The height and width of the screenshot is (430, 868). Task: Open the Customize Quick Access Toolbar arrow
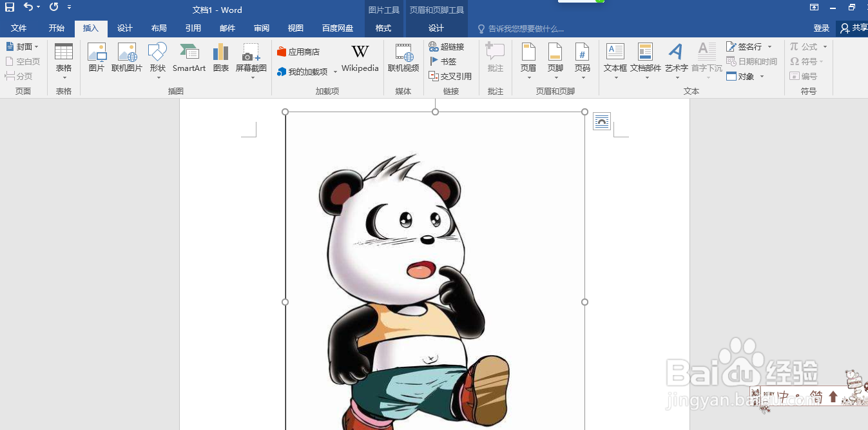click(x=70, y=8)
